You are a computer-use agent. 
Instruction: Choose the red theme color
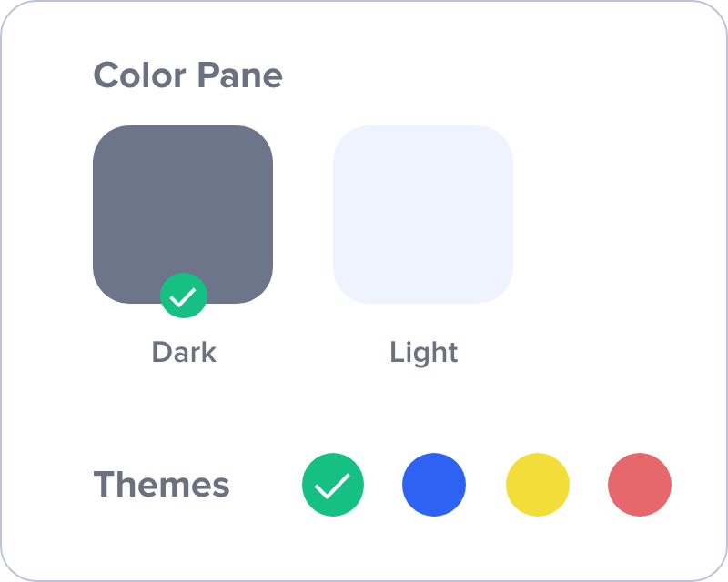tap(640, 485)
